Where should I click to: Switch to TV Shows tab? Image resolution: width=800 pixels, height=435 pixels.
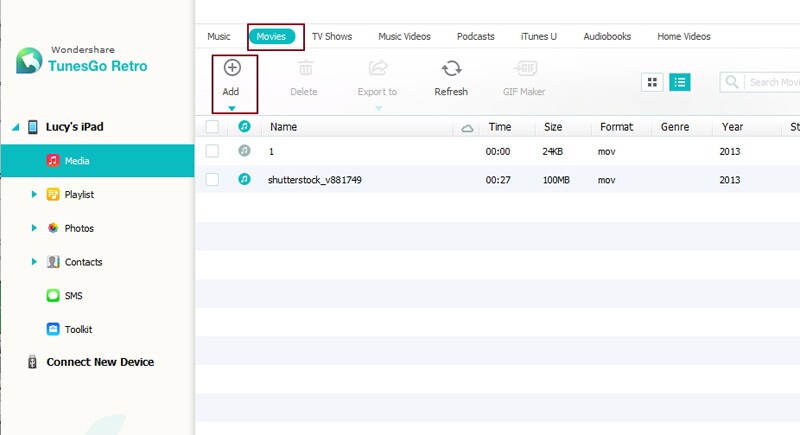point(332,37)
